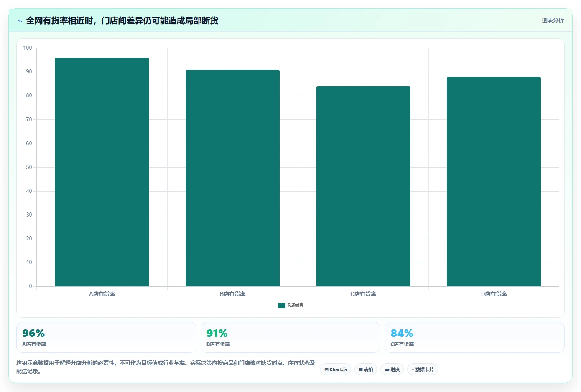Click the 100 y-axis value
The width and height of the screenshot is (581, 392).
pyautogui.click(x=28, y=48)
